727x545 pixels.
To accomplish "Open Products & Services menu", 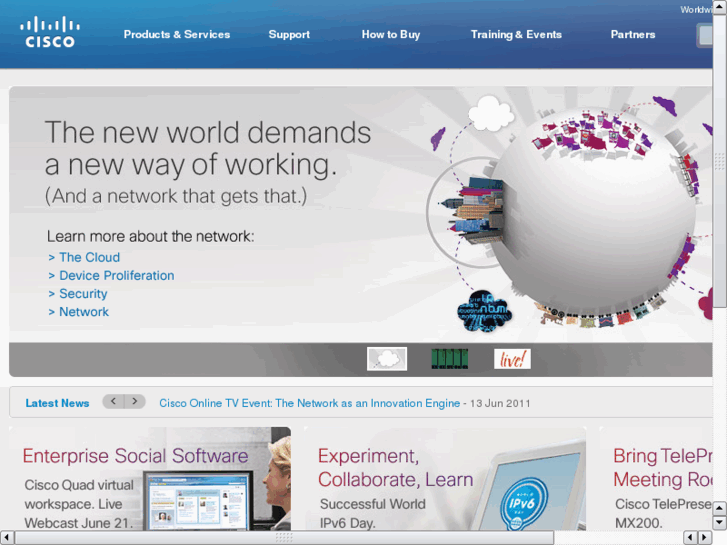I will click(177, 34).
